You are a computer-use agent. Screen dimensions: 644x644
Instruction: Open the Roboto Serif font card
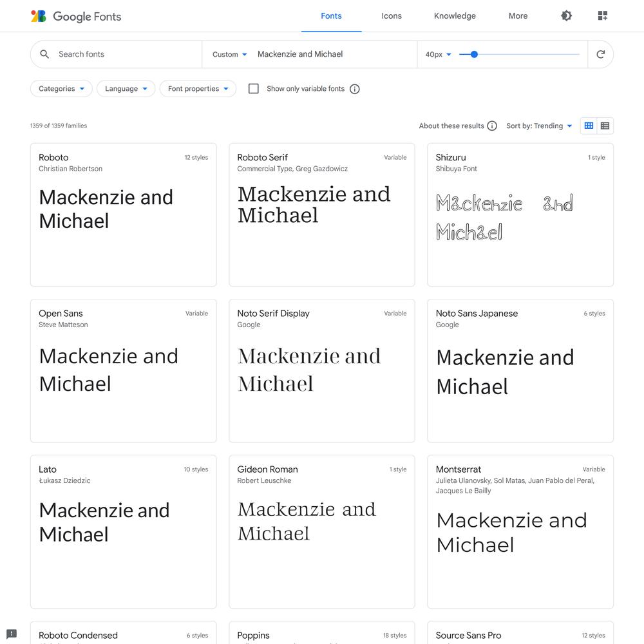tap(321, 215)
